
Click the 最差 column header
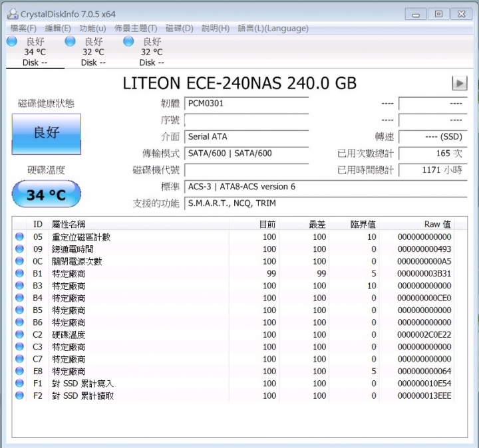[x=304, y=224]
